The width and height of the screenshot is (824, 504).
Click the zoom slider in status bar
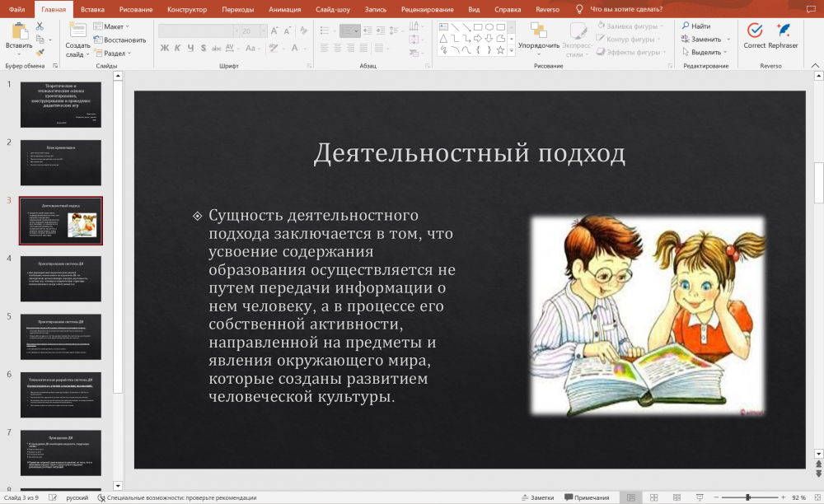(749, 497)
